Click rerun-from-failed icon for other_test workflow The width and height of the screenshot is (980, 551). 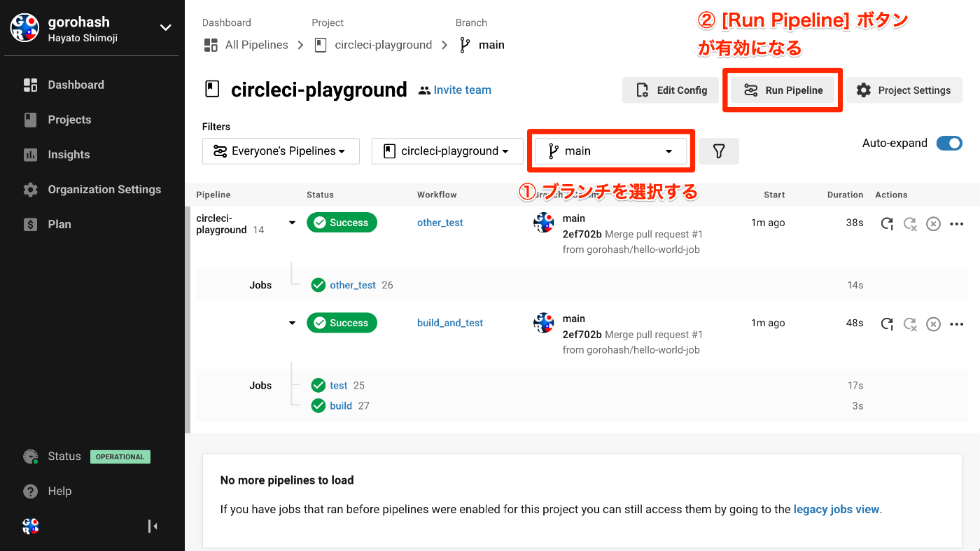pos(910,224)
